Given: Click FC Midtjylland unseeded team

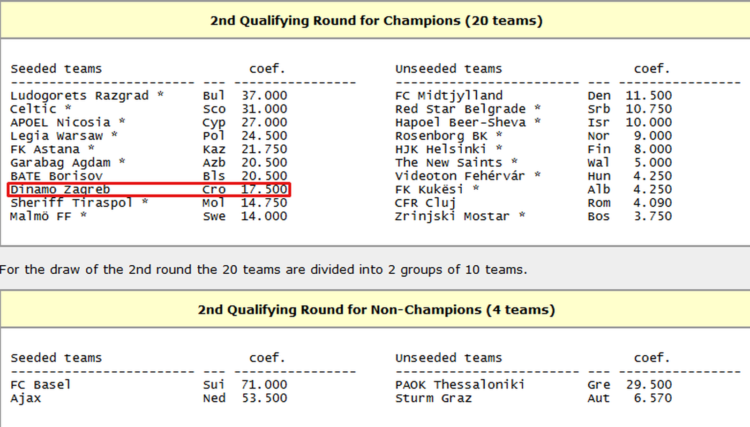Looking at the screenshot, I should tap(449, 94).
